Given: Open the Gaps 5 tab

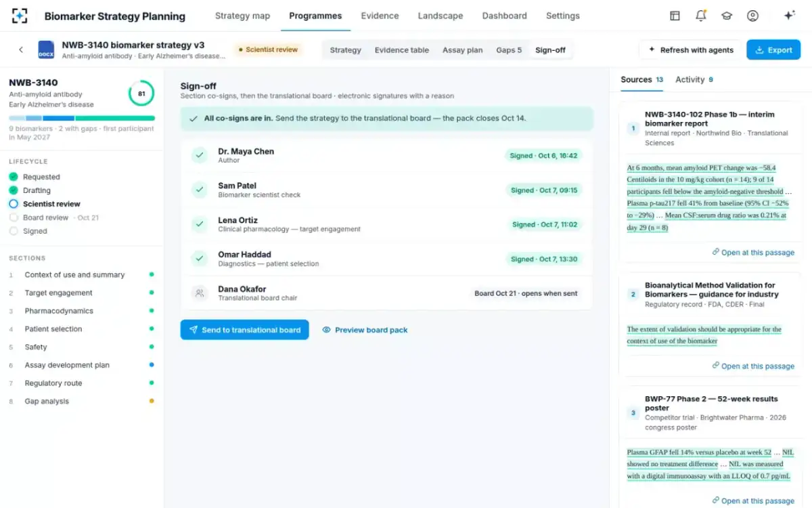Looking at the screenshot, I should 509,50.
